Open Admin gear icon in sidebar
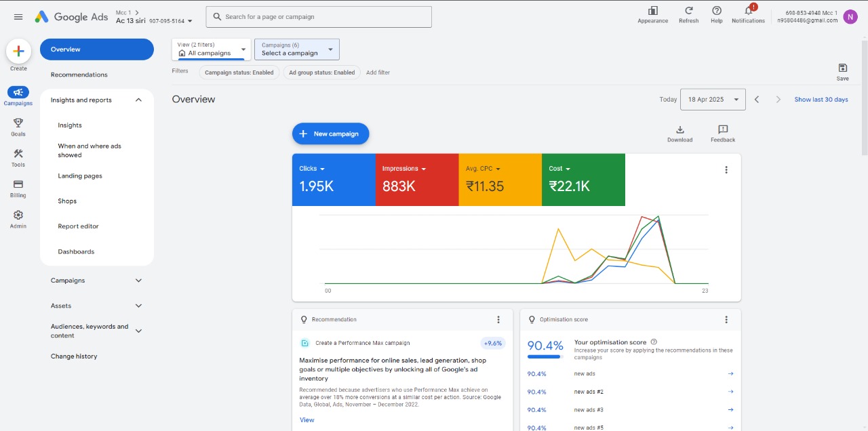 click(x=18, y=215)
